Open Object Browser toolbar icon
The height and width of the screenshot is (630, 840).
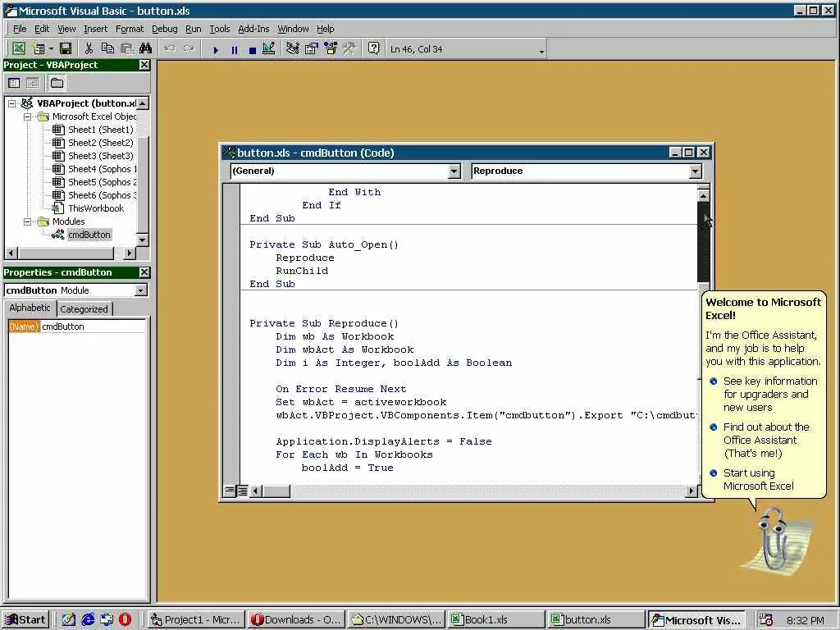331,48
